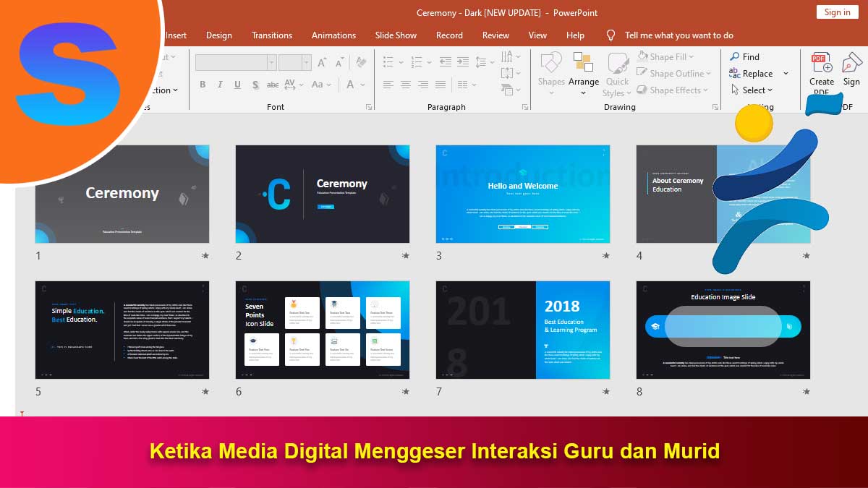
Task: Open the View tab
Action: pos(537,35)
